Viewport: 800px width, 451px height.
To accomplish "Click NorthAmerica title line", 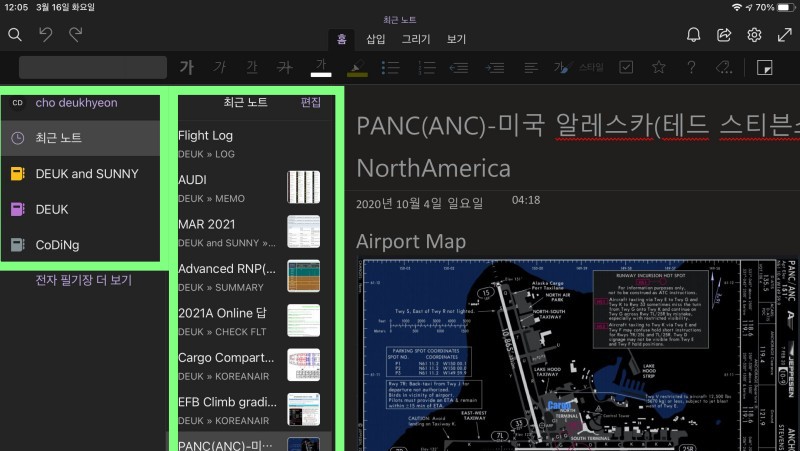I will [x=433, y=168].
